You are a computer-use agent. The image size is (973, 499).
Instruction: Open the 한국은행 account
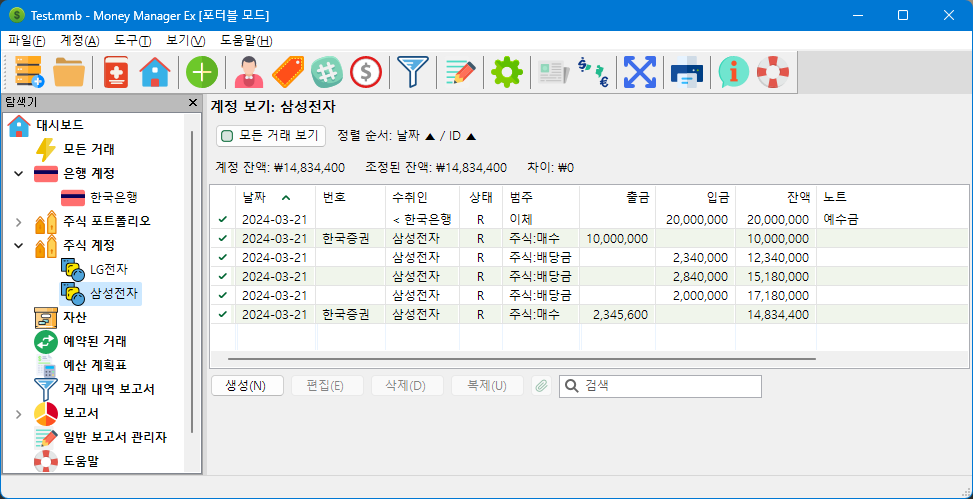pos(114,197)
